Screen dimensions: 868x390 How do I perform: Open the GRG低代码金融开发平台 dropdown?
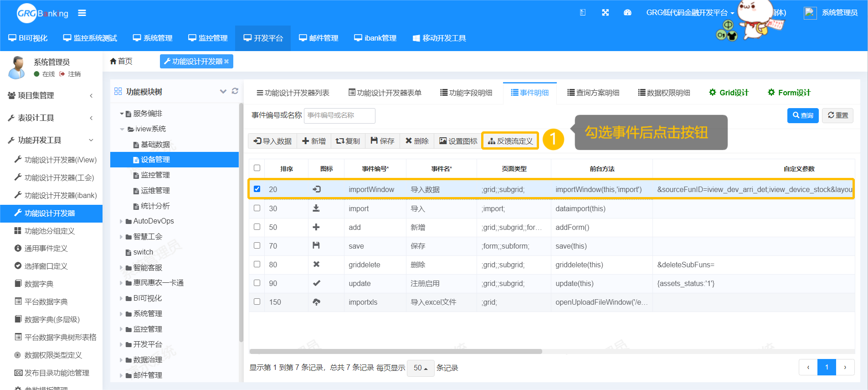[x=690, y=13]
